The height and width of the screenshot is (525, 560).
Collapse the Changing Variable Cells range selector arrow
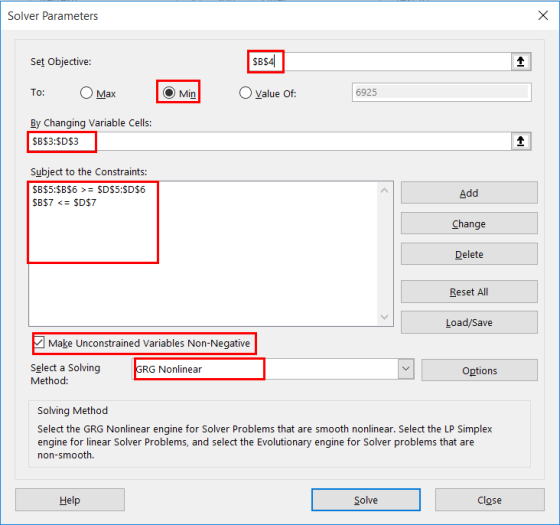click(x=521, y=141)
